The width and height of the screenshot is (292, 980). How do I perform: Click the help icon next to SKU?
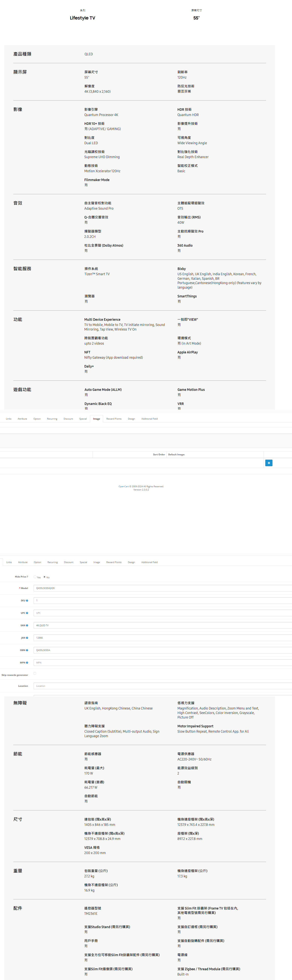[27, 601]
